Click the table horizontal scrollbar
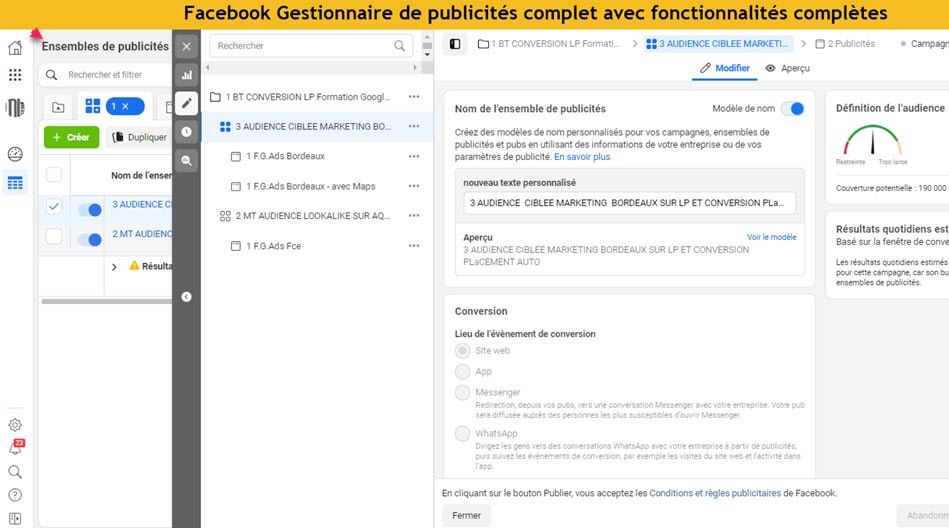Image resolution: width=949 pixels, height=528 pixels. (107, 301)
